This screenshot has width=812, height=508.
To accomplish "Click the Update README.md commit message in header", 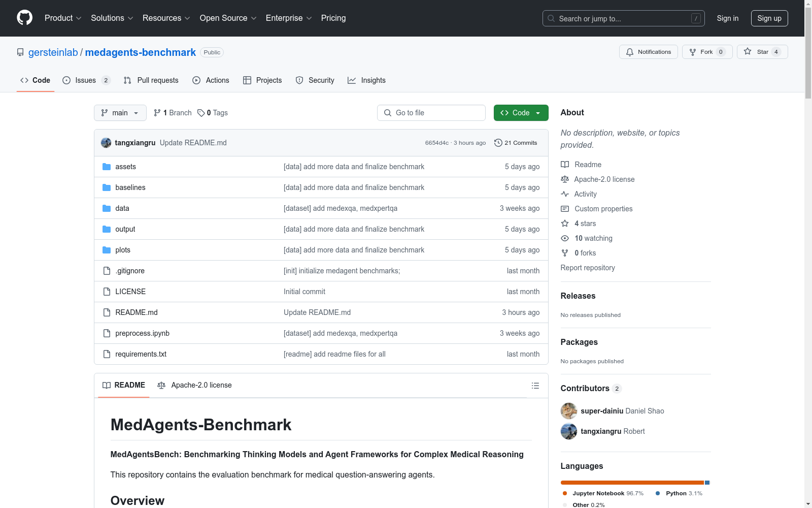I will (193, 143).
